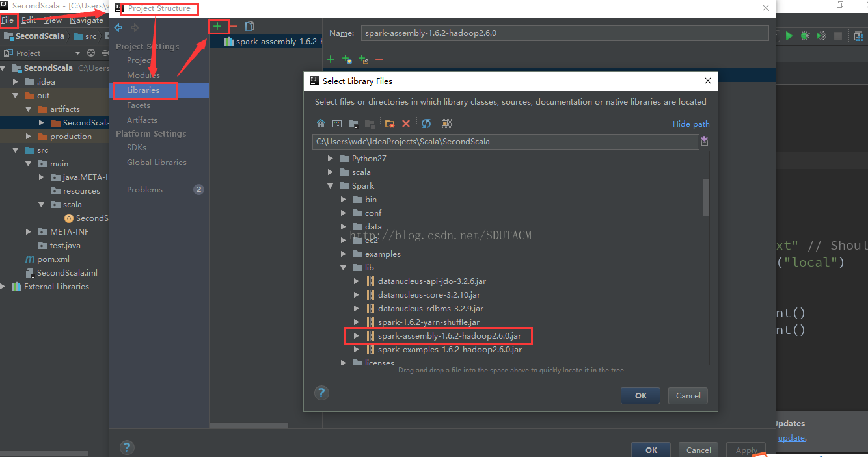Click Cancel in Project Structure dialog

pyautogui.click(x=698, y=450)
